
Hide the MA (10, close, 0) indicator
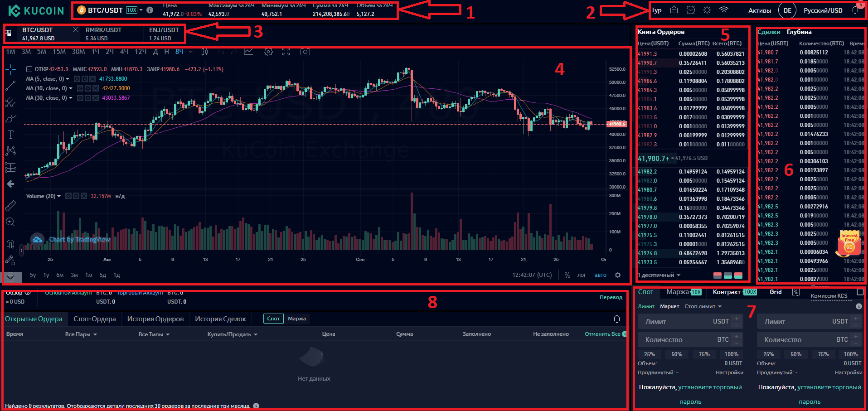pos(80,88)
